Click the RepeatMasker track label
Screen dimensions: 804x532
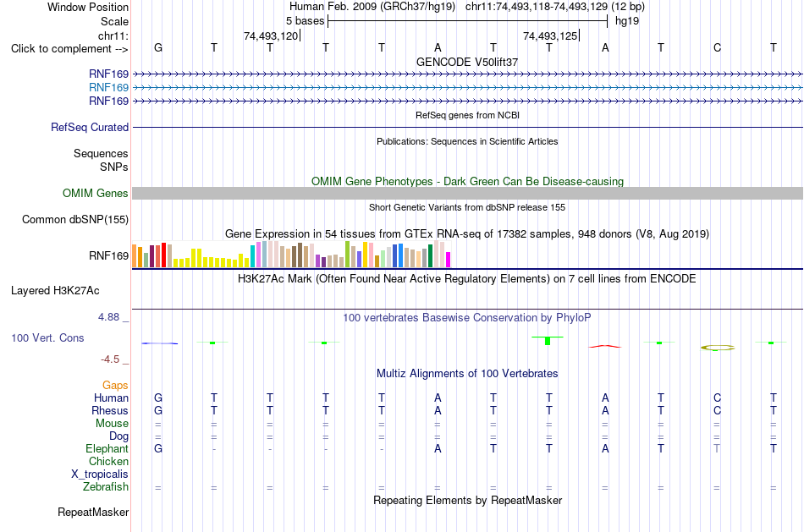point(93,512)
